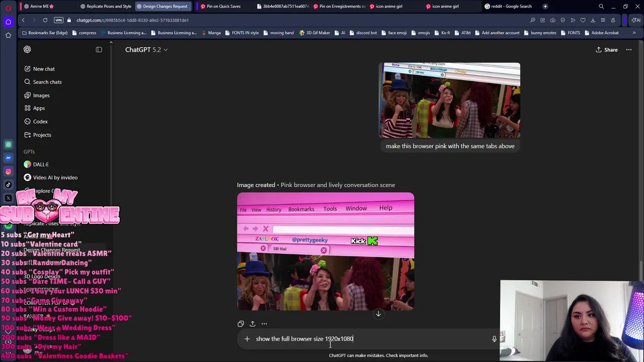Open the zoom magnifier icon in address bar
644x362 pixels.
(533, 20)
